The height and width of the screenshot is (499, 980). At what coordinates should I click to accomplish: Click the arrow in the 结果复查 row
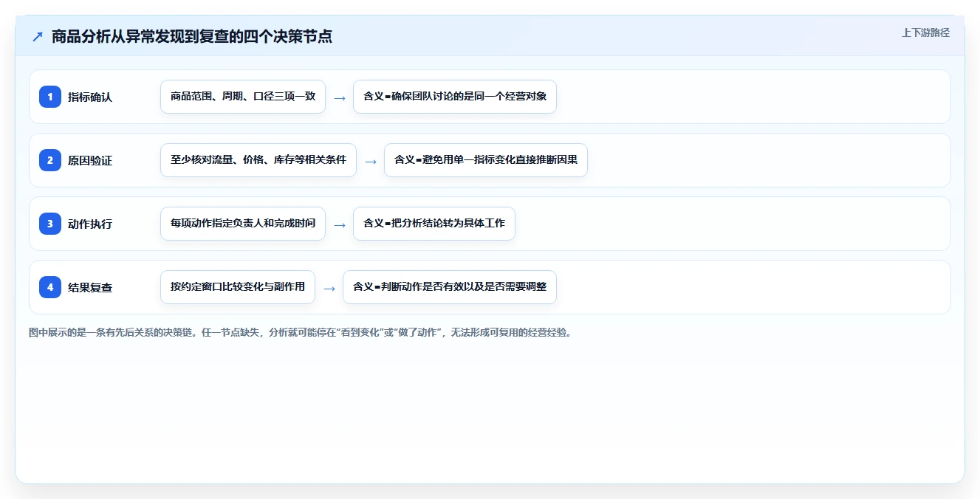(x=329, y=288)
